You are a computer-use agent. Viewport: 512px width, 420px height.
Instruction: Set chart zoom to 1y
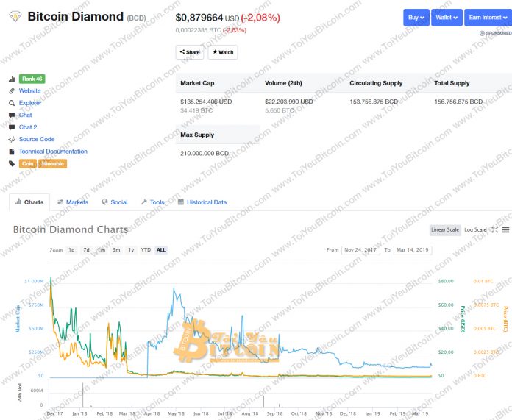(x=131, y=250)
